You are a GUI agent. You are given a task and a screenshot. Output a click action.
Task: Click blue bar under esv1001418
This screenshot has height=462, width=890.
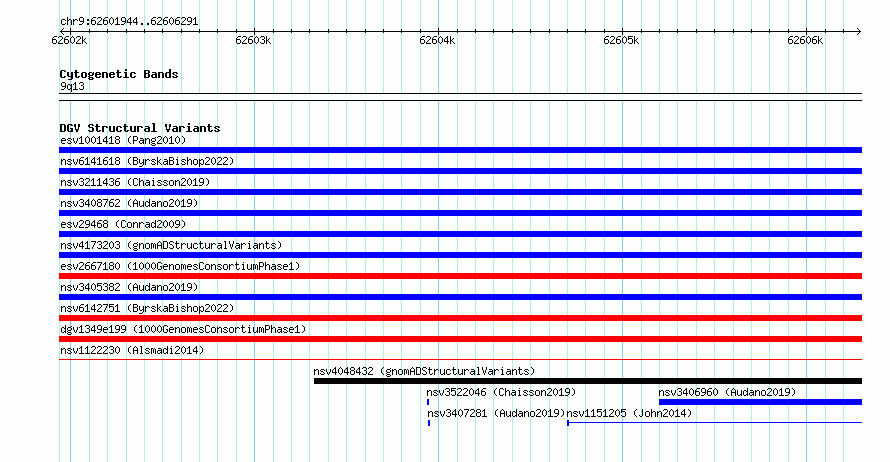(460, 150)
